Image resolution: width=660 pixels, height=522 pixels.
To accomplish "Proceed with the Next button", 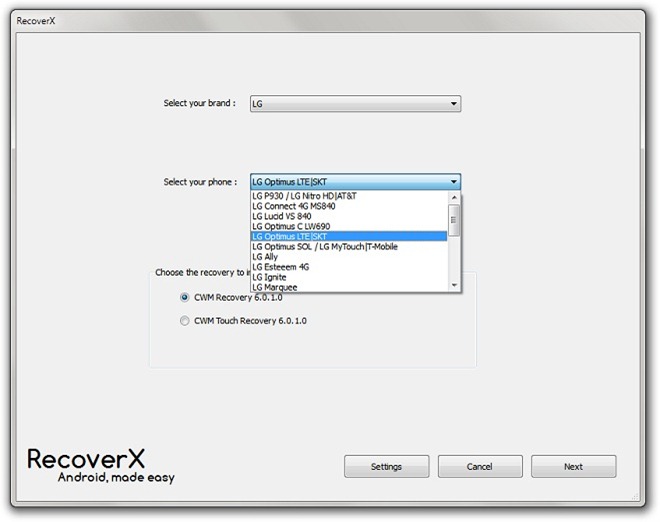I will click(573, 466).
